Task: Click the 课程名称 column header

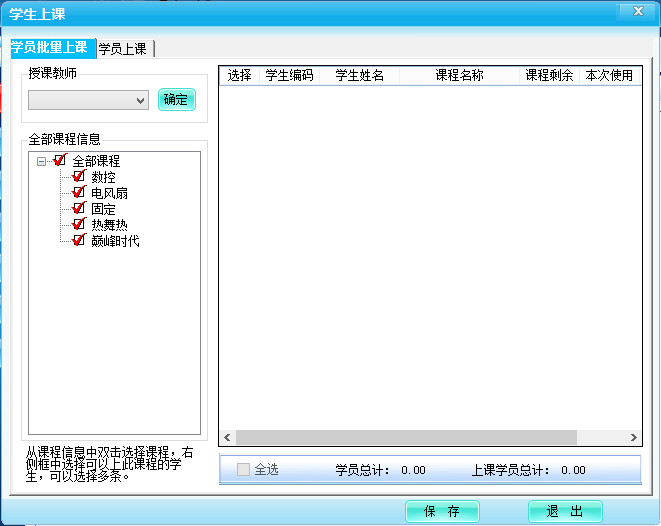Action: pos(459,75)
